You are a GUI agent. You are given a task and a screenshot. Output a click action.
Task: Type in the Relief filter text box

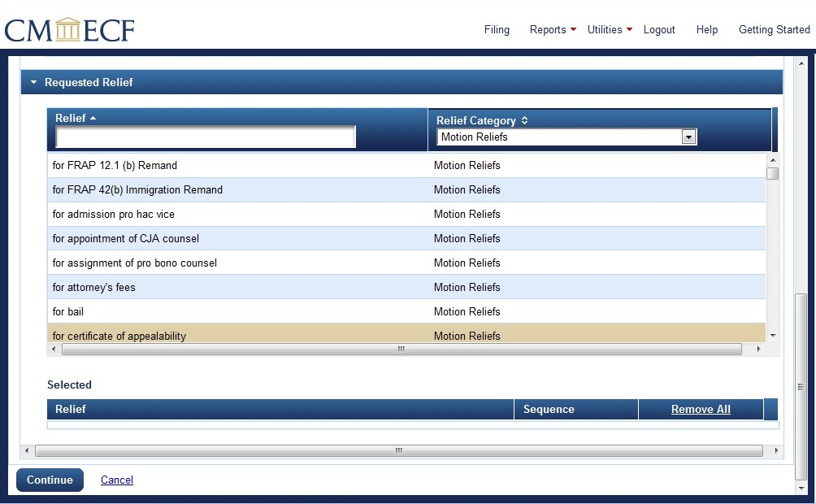pyautogui.click(x=206, y=137)
